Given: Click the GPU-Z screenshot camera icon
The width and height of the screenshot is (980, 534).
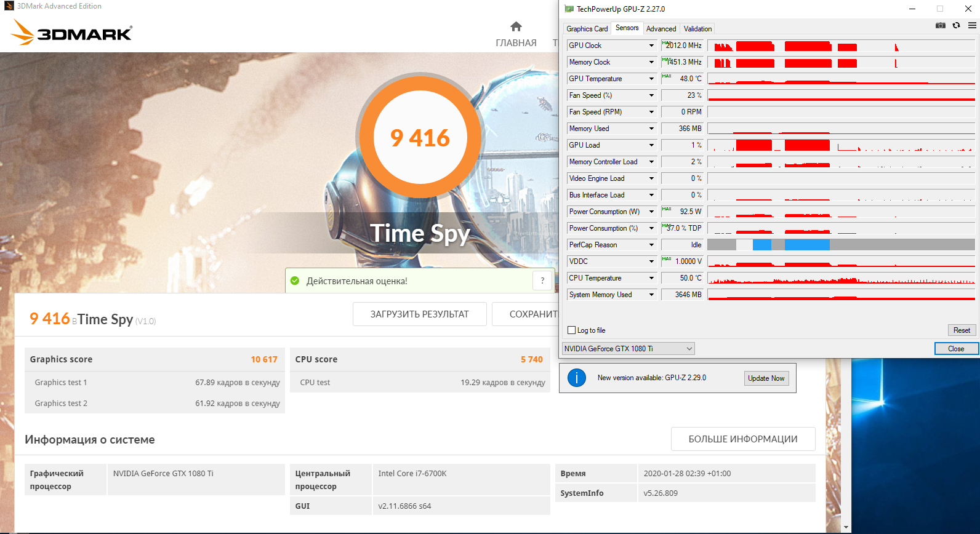Looking at the screenshot, I should click(x=940, y=25).
